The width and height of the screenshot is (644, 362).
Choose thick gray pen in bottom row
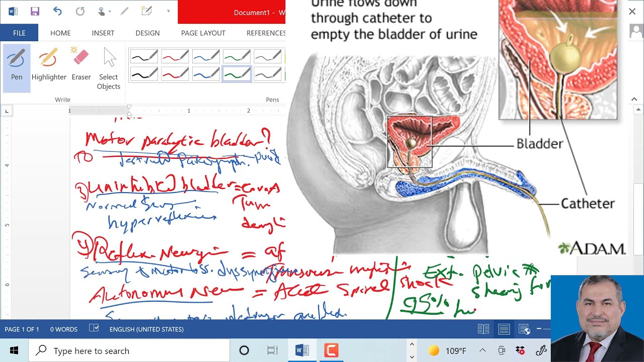tap(267, 74)
